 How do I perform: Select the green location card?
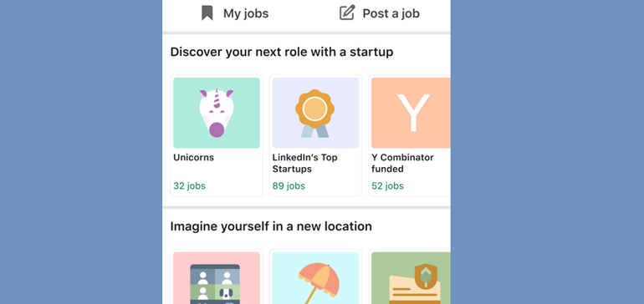coord(411,278)
